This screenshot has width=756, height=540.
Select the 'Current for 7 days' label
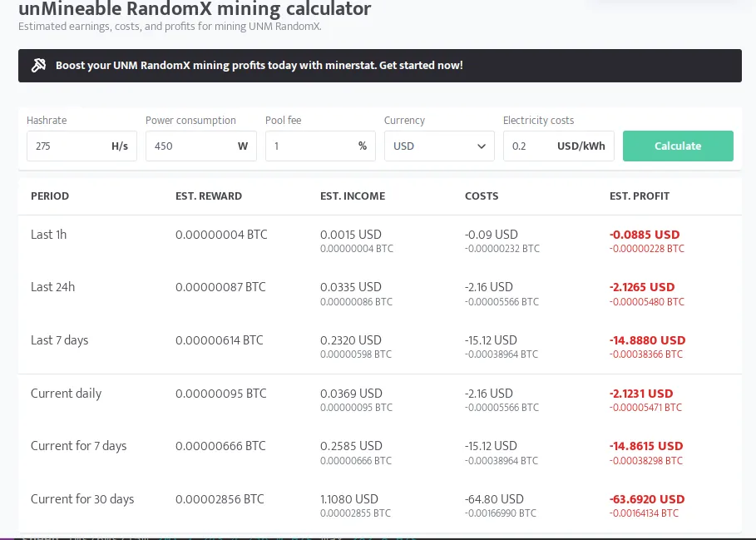(x=78, y=446)
